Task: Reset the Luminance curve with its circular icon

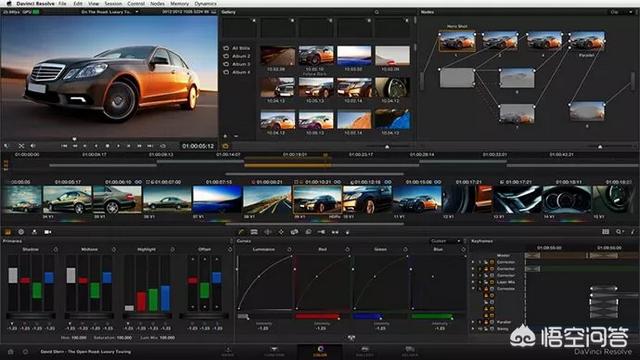Action: pyautogui.click(x=289, y=249)
